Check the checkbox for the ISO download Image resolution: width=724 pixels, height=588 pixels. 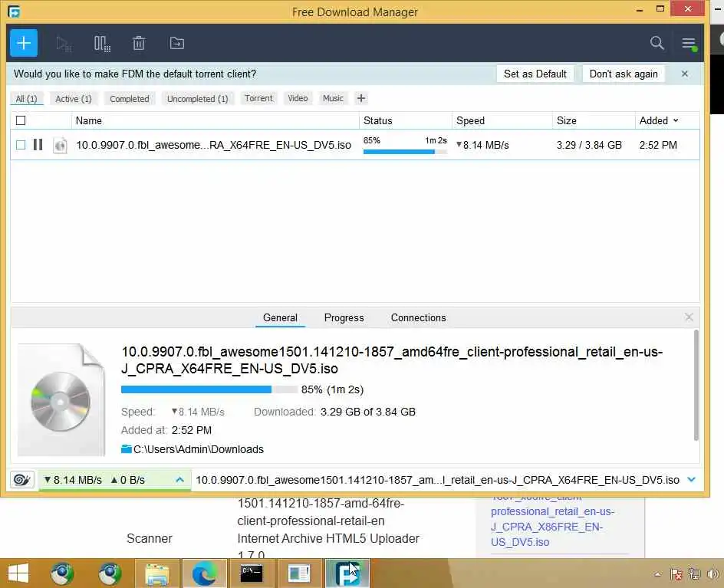[21, 145]
